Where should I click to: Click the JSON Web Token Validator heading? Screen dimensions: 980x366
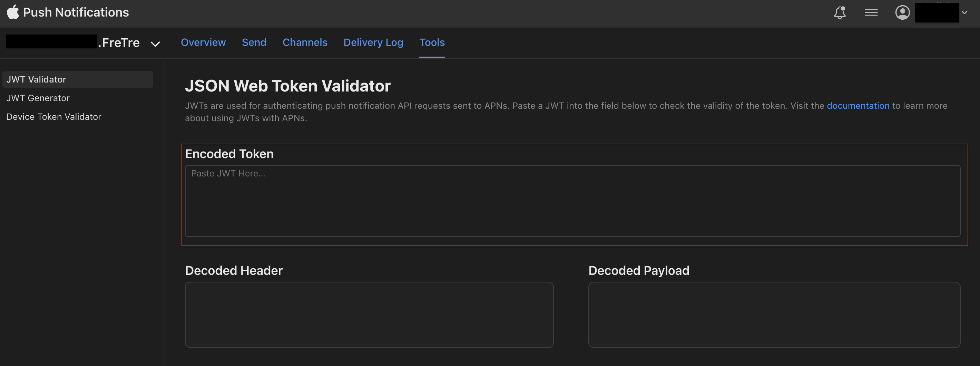287,86
